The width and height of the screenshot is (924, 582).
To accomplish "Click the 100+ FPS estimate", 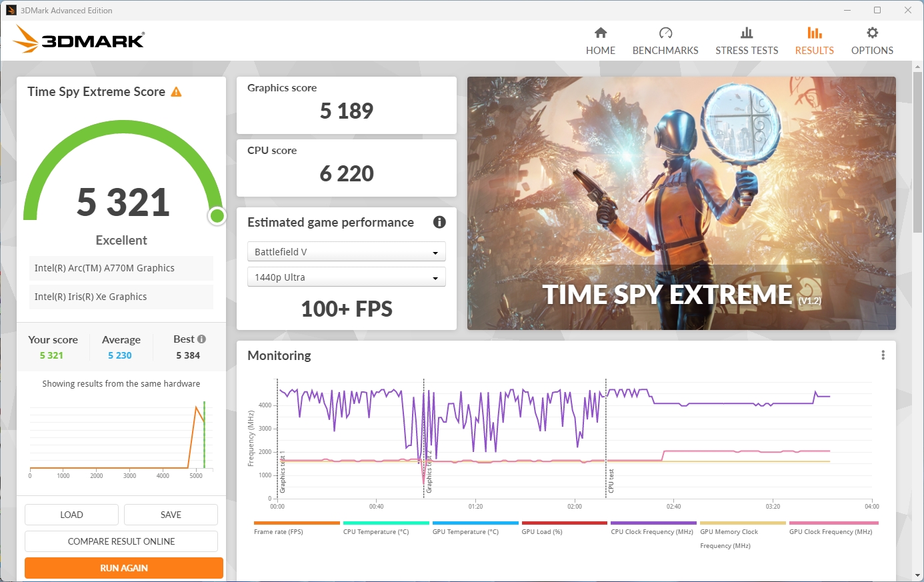I will [x=347, y=309].
